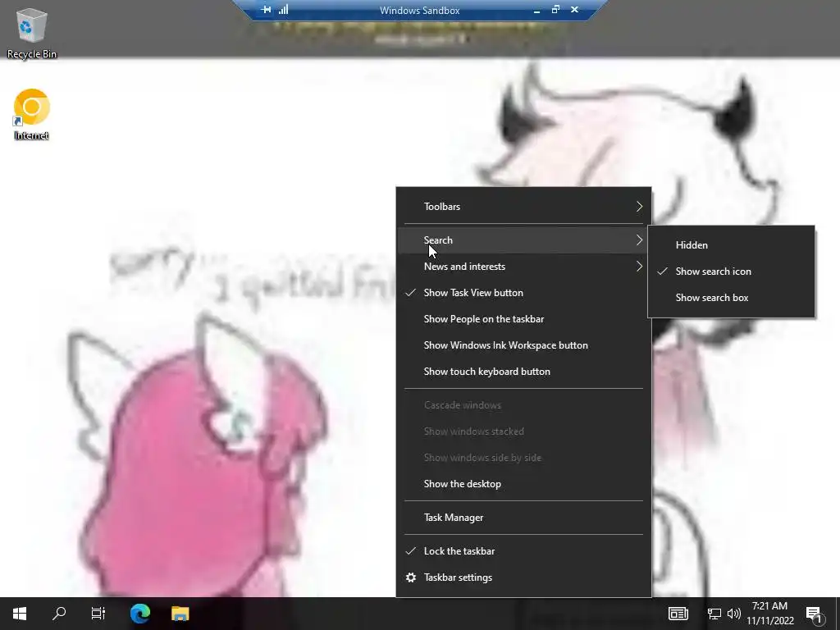
Task: Choose Show search icon option
Action: click(731, 271)
